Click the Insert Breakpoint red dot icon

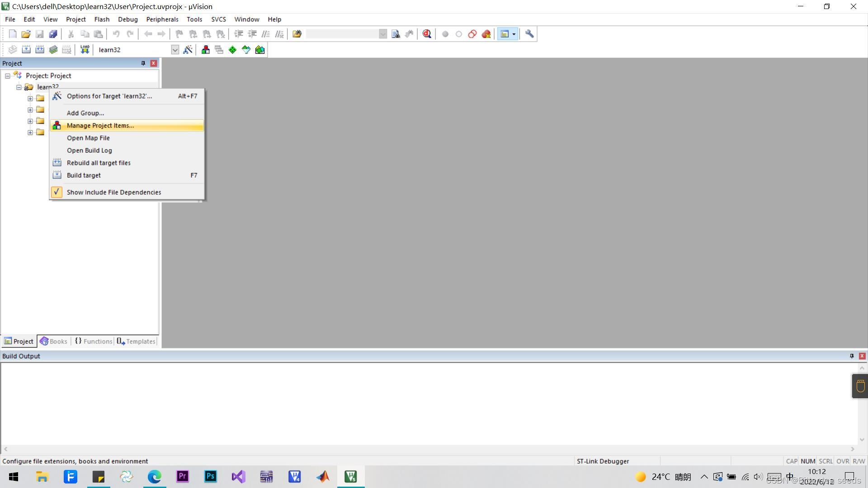445,34
